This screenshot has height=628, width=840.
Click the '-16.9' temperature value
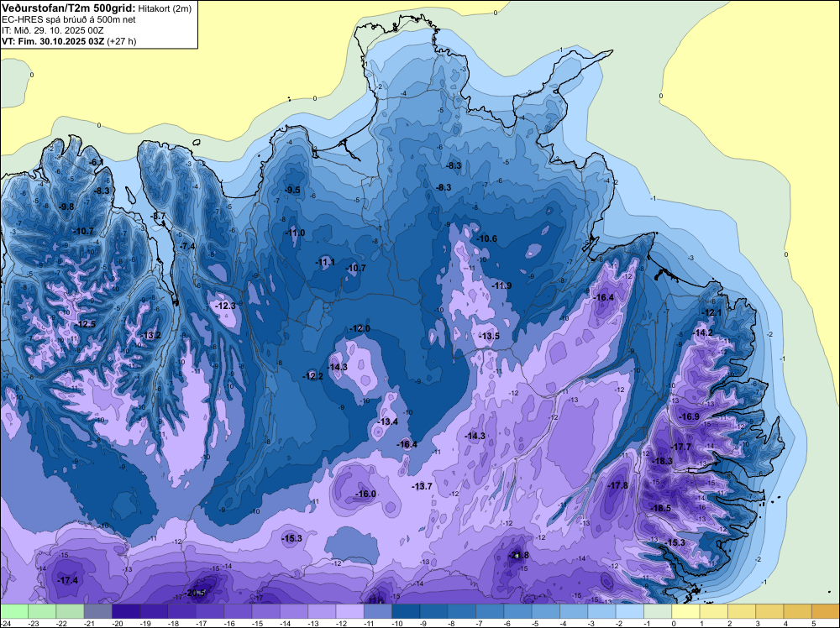(x=690, y=416)
